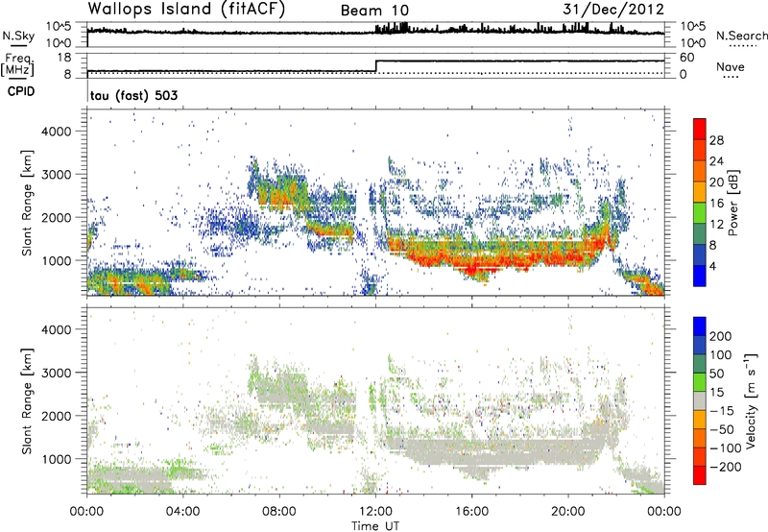Click the "16:00" time tick label
This screenshot has height=532, width=768.
[x=471, y=512]
